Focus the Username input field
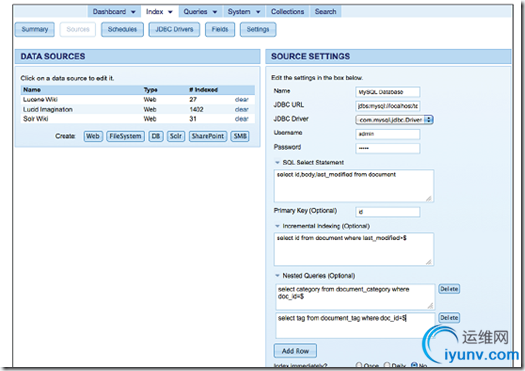The height and width of the screenshot is (371, 525). (x=388, y=134)
